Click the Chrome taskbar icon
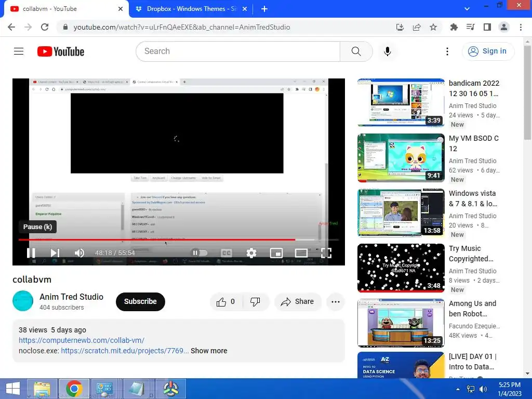 pos(74,389)
